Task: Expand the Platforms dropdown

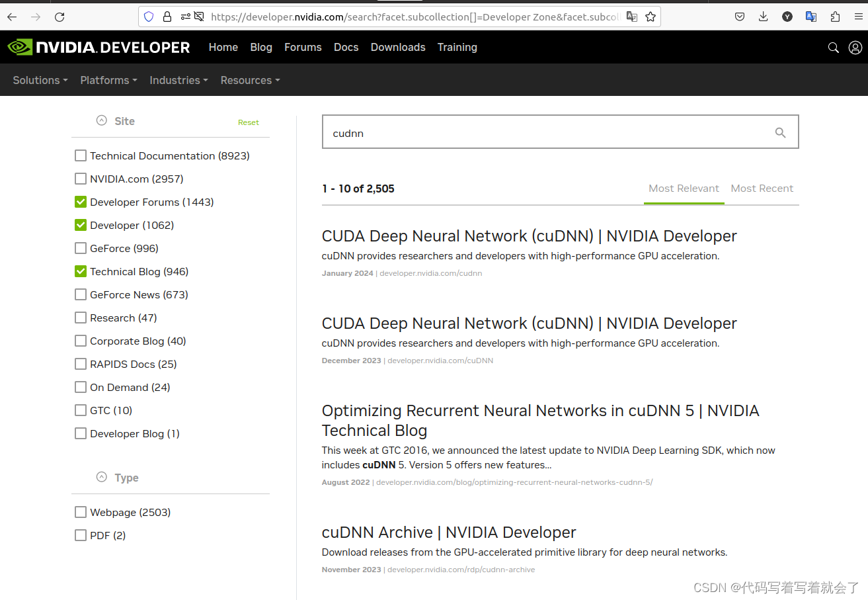Action: tap(108, 80)
